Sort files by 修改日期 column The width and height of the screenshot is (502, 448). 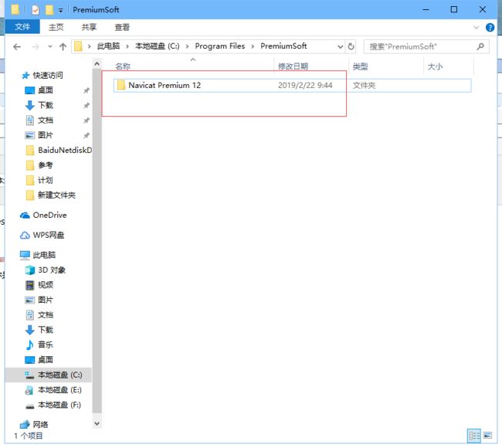point(293,66)
